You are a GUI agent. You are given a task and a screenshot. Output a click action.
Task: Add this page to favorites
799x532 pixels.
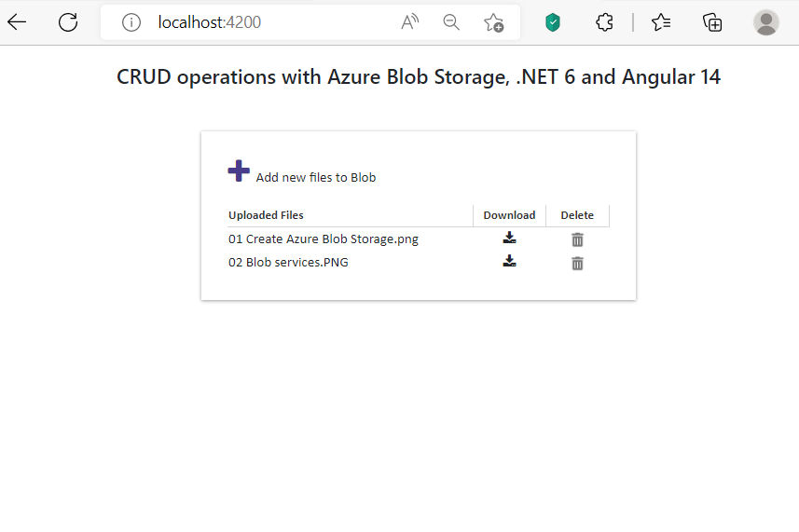click(493, 22)
